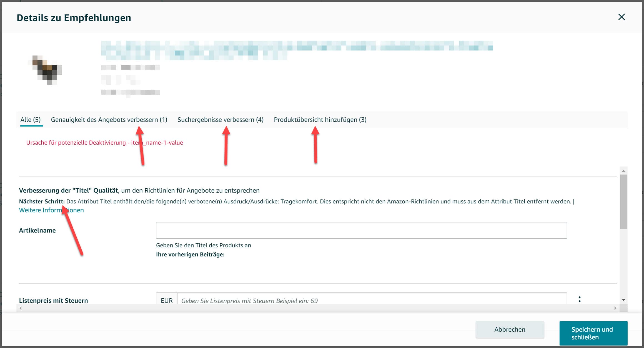Click the right arrow of horizontal scrollbar
Screen dimensions: 644x348
pos(615,308)
